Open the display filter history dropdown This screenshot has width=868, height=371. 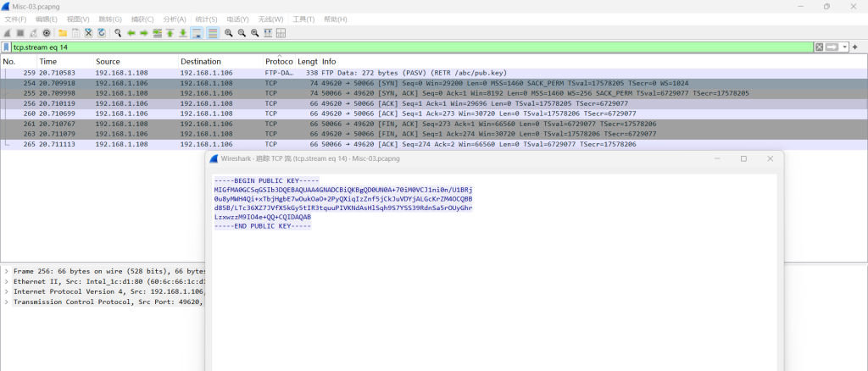coord(845,47)
